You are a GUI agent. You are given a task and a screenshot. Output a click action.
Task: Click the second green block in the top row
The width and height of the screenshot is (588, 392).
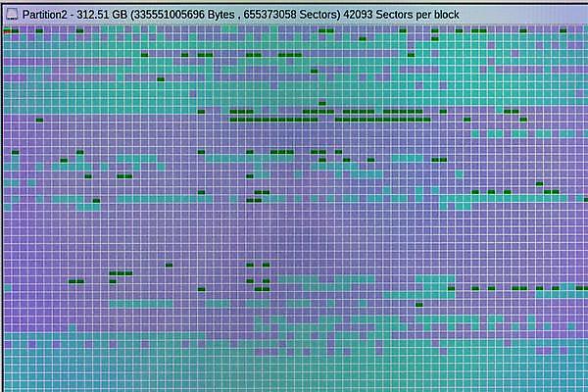point(39,30)
